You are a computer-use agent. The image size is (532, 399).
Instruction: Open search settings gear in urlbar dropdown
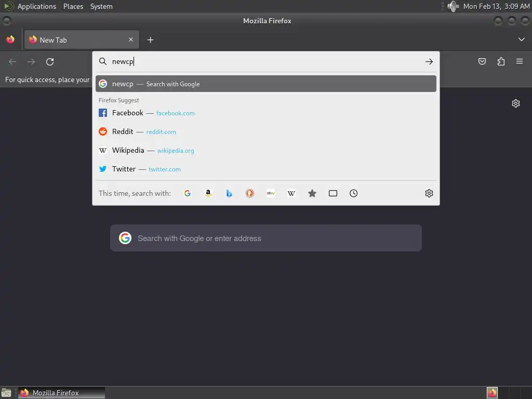pyautogui.click(x=429, y=193)
